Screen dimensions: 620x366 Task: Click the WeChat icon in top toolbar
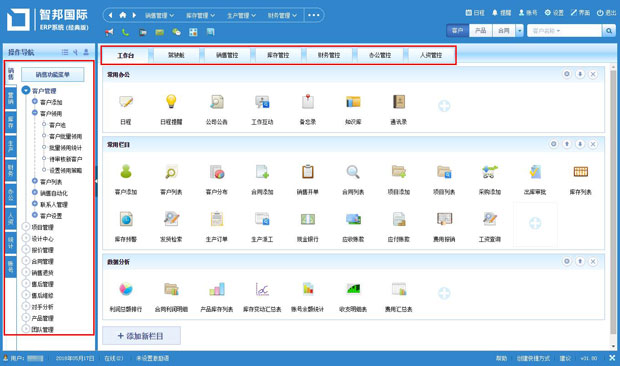[x=176, y=32]
